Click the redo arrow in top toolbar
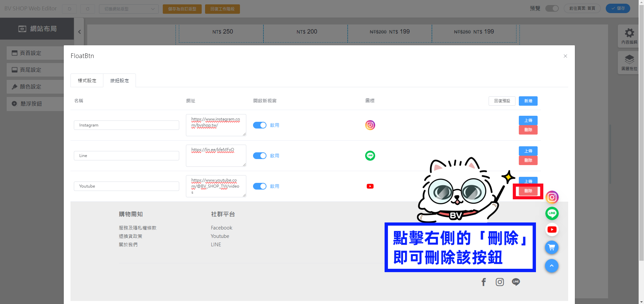This screenshot has height=304, width=644. [88, 9]
